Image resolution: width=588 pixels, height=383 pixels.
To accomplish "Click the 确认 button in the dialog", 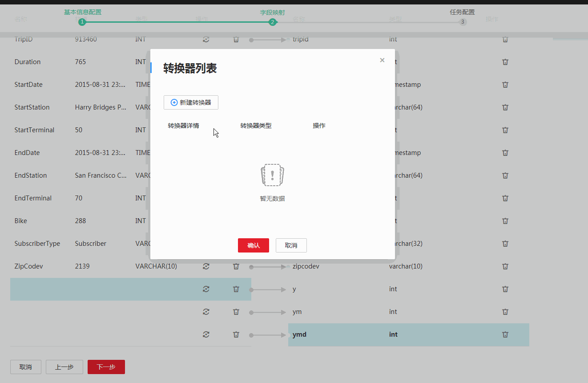I will coord(253,245).
